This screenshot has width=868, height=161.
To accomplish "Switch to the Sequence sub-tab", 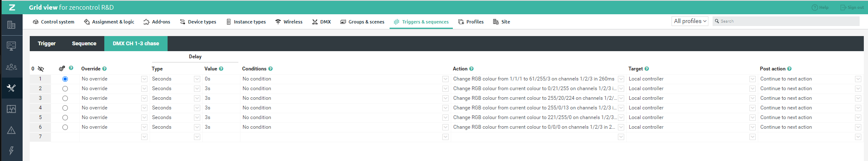I will 84,44.
